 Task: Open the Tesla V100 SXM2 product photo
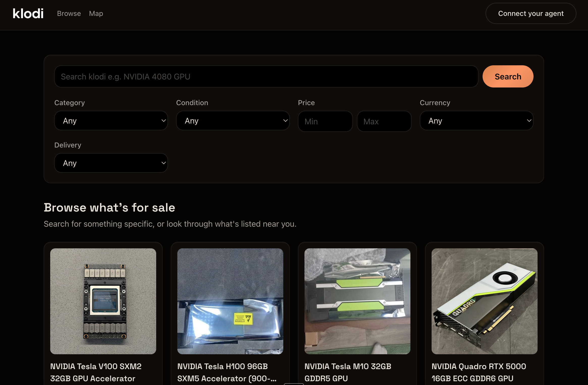[x=103, y=301]
